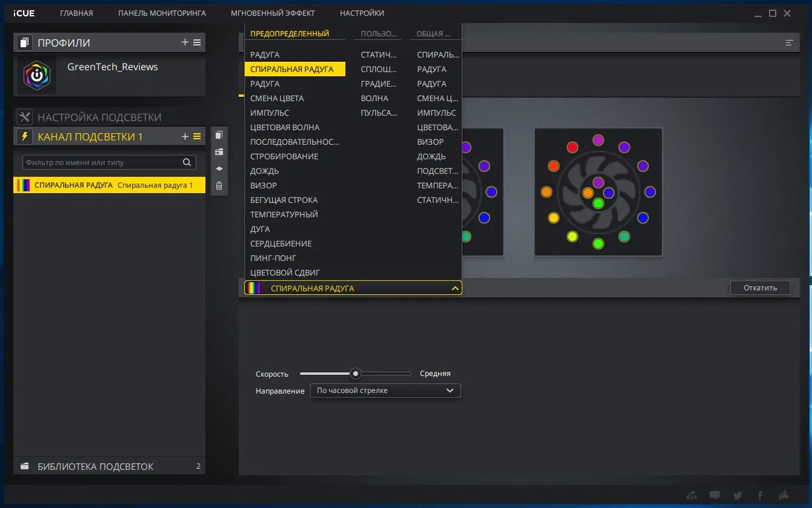Switch to the Общая ... effects tab
The width and height of the screenshot is (812, 508).
(x=434, y=33)
